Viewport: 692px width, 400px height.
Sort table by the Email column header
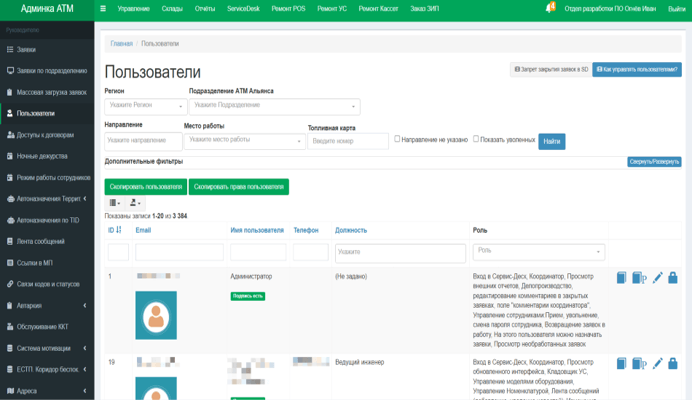click(143, 230)
